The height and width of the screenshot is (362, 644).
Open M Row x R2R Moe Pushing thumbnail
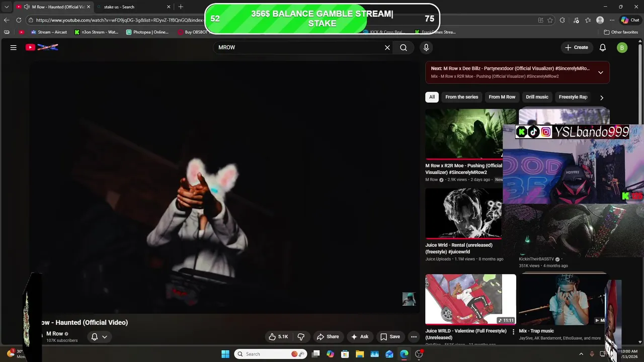[x=464, y=134]
